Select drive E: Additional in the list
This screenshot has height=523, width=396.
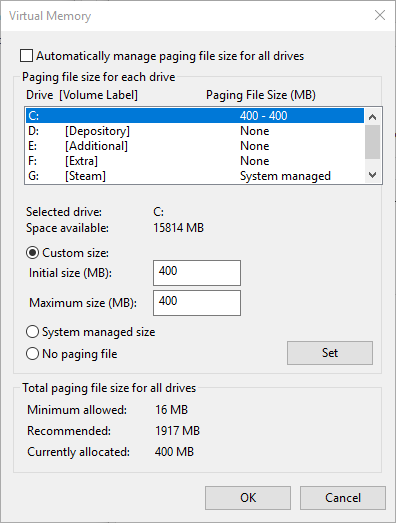click(195, 146)
